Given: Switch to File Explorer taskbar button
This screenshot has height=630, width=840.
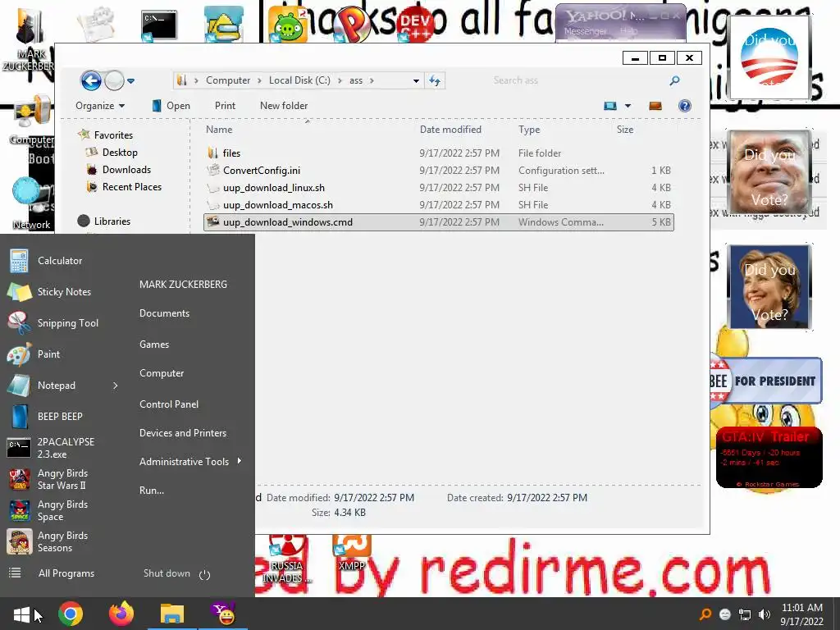Looking at the screenshot, I should pos(172,614).
